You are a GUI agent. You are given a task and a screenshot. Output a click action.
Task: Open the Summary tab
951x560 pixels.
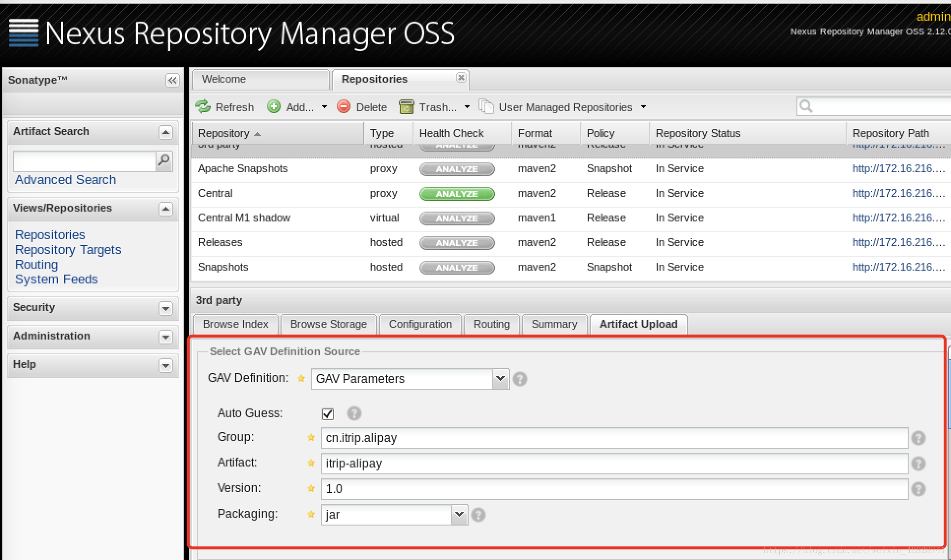[x=554, y=324]
